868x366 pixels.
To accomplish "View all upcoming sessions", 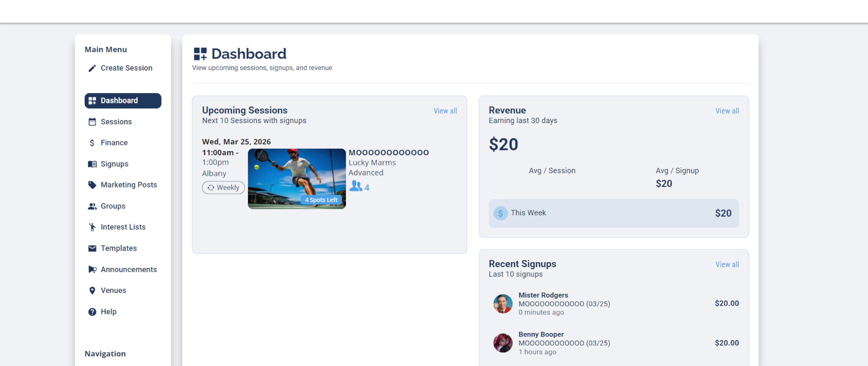I will (x=445, y=111).
